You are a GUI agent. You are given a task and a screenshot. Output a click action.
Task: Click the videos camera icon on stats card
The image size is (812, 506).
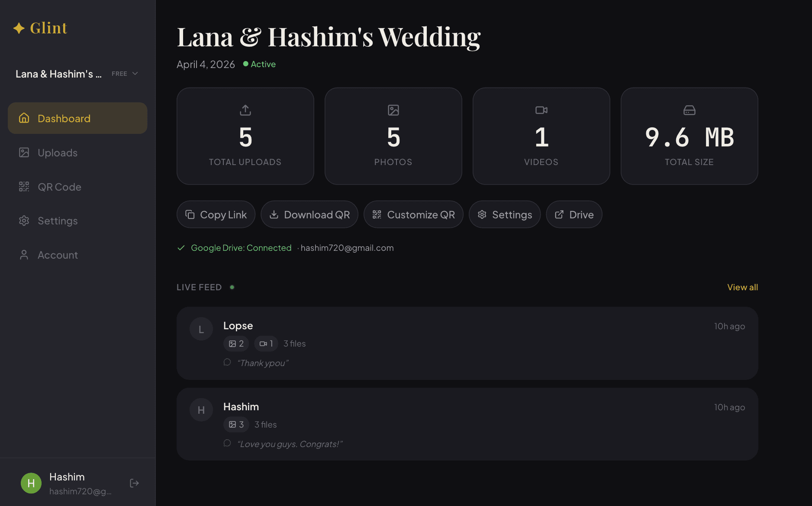pyautogui.click(x=541, y=110)
